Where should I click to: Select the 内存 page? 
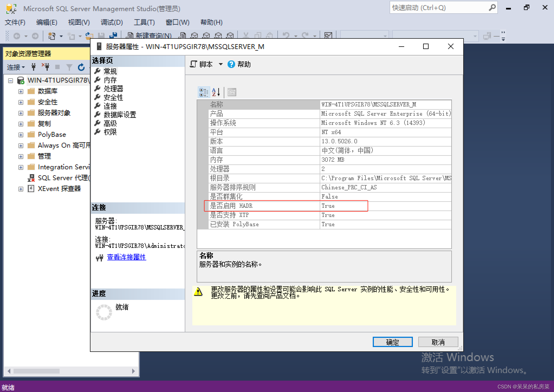click(110, 80)
